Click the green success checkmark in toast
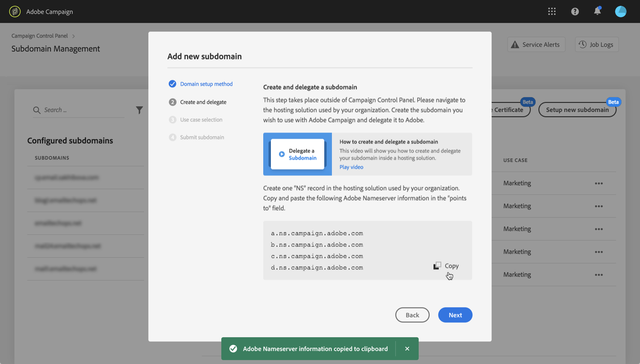 click(x=233, y=349)
